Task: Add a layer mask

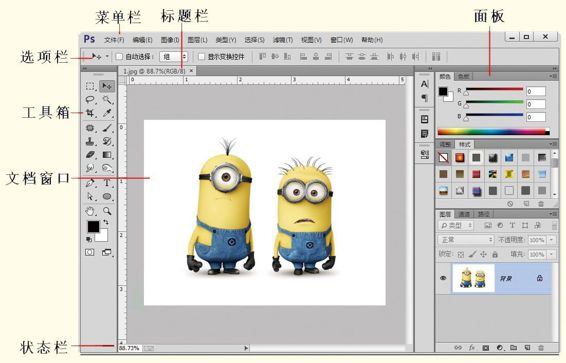Action: 486,348
